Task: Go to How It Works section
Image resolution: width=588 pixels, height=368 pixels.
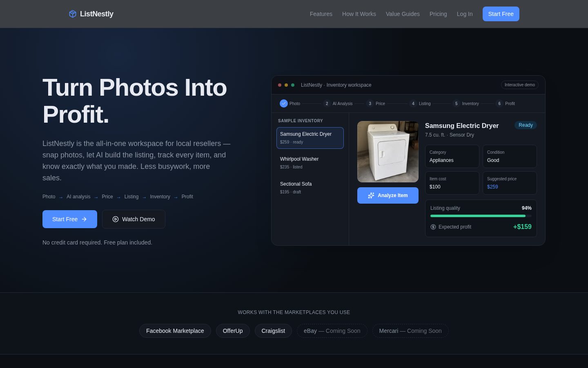Action: tap(359, 14)
